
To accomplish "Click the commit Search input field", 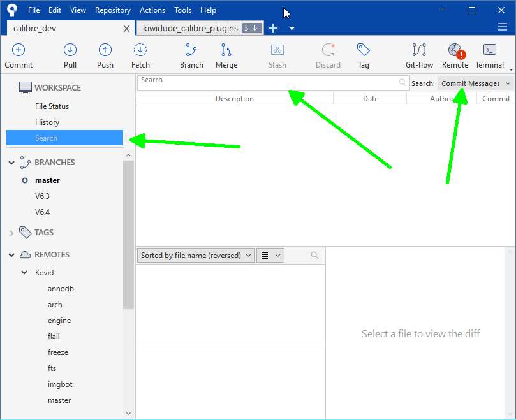I will [273, 83].
